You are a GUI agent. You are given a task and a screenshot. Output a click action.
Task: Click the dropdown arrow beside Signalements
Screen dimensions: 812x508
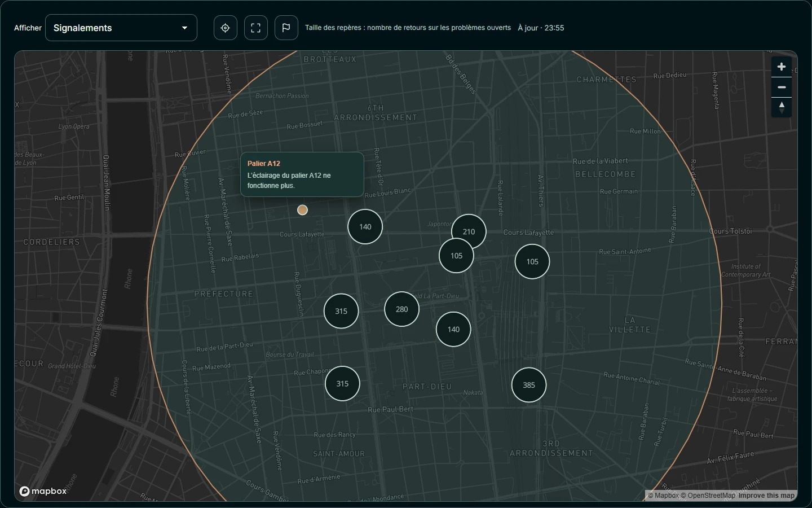point(184,28)
